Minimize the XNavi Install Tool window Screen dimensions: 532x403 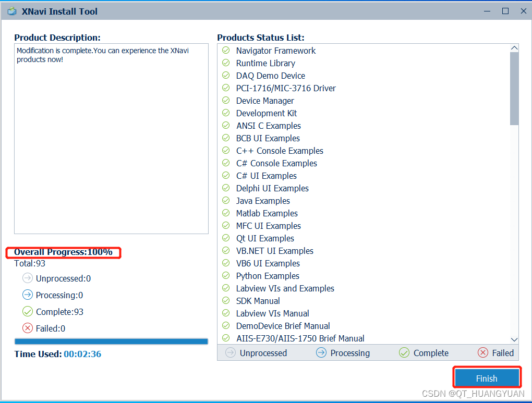coord(487,11)
